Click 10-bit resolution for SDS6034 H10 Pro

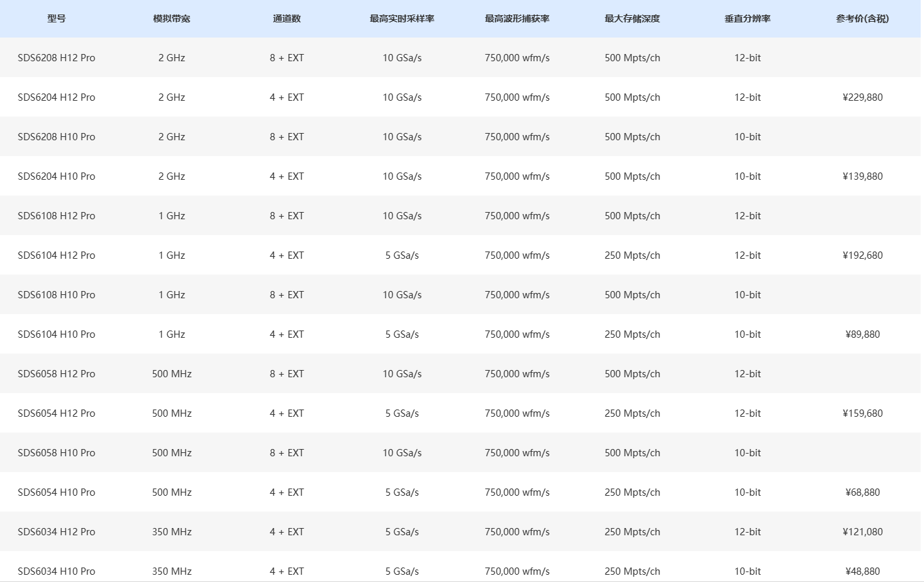748,571
